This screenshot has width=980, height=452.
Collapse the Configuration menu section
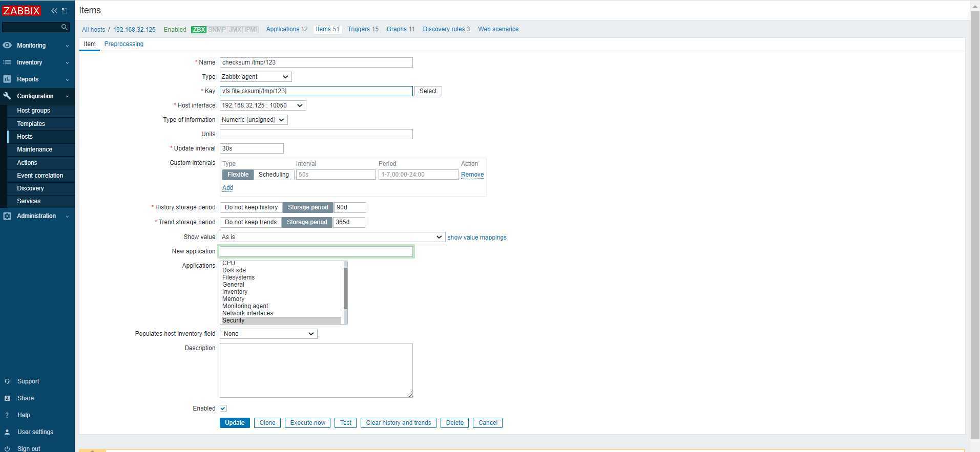(x=37, y=96)
